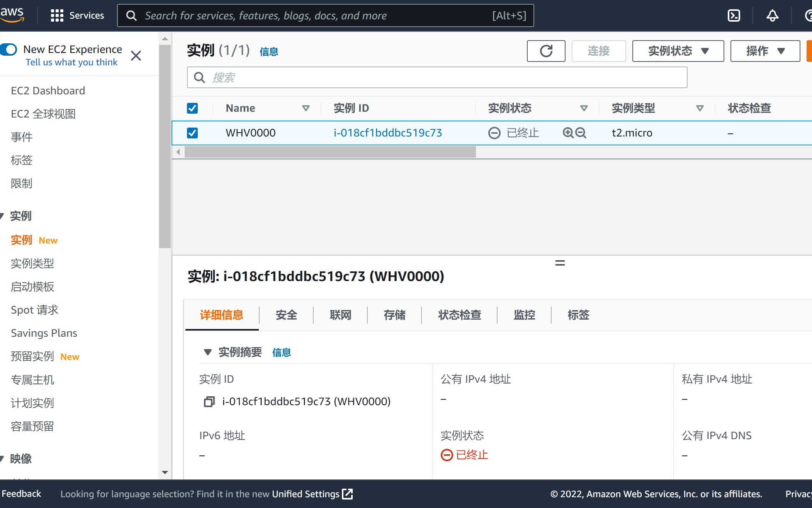Click the sidebar vertical scrollbar thumb
The width and height of the screenshot is (812, 508).
(165, 146)
